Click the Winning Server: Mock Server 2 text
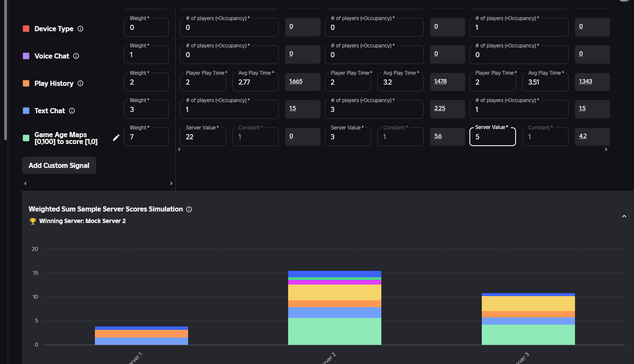 coord(83,221)
